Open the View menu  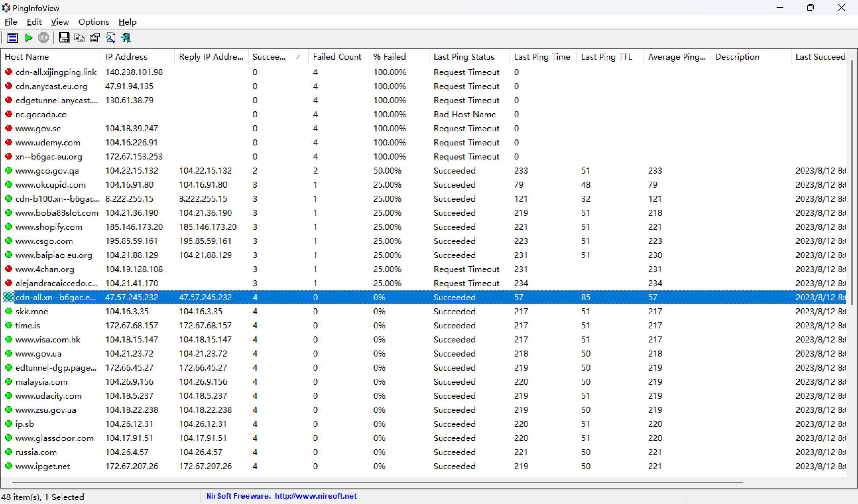click(x=60, y=22)
